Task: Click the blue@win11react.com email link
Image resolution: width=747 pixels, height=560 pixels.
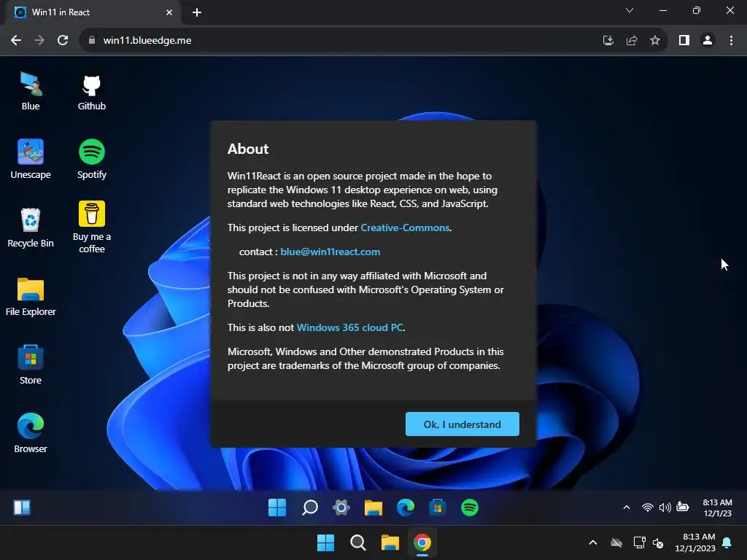Action: tap(330, 252)
